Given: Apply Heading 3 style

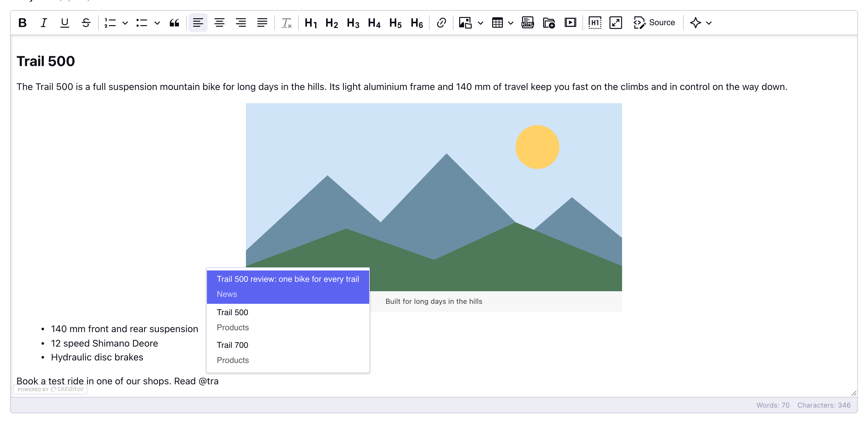Looking at the screenshot, I should [x=353, y=23].
